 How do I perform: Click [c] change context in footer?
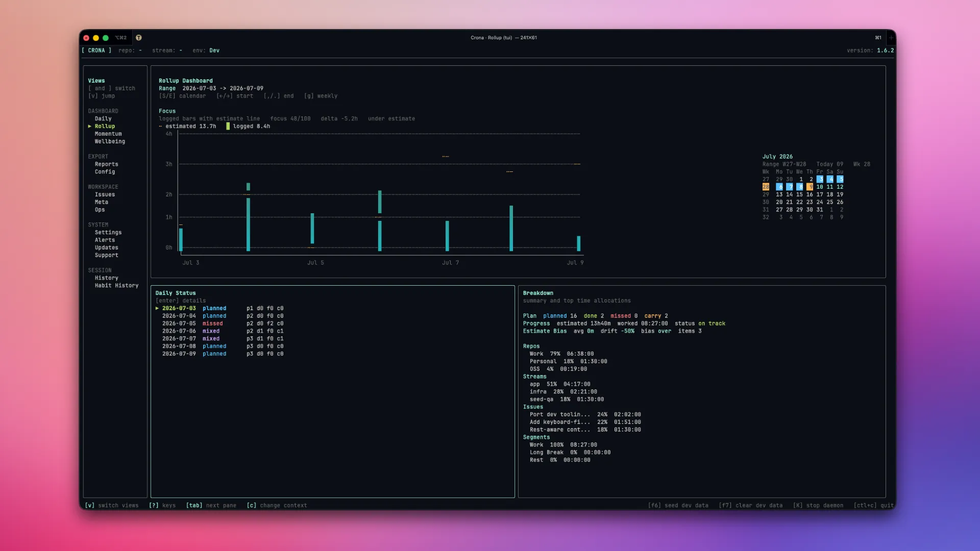pos(277,506)
